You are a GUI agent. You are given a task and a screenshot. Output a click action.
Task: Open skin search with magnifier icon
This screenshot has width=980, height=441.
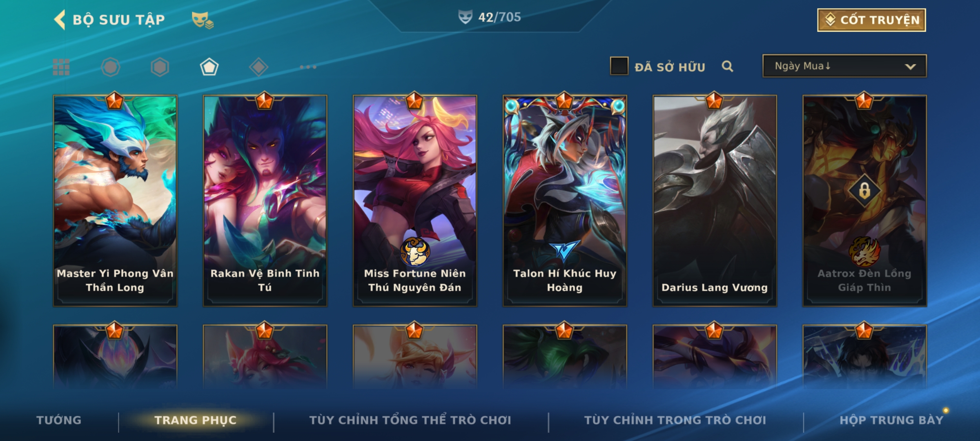[727, 66]
